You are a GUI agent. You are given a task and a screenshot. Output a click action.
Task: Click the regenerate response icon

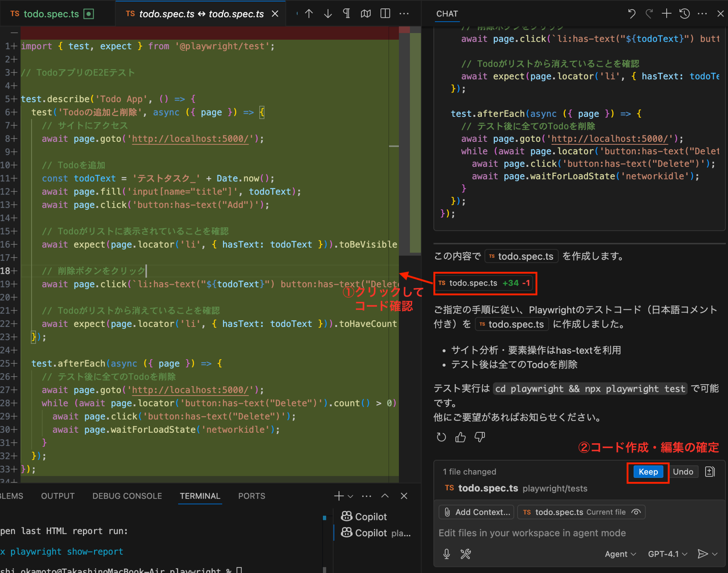tap(441, 437)
